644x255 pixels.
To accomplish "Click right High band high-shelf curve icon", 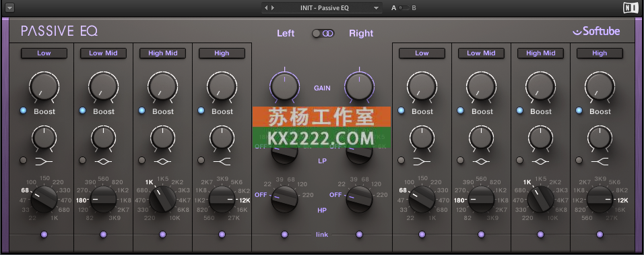I will tap(600, 162).
